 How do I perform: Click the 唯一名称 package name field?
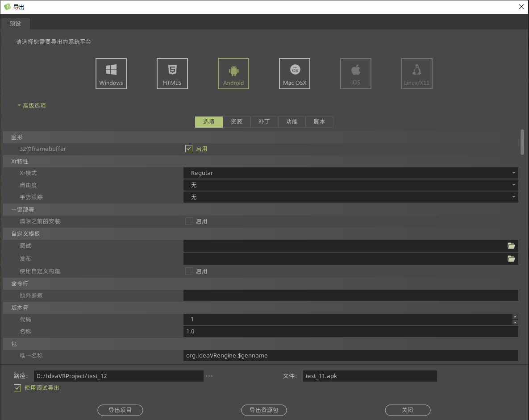click(350, 355)
